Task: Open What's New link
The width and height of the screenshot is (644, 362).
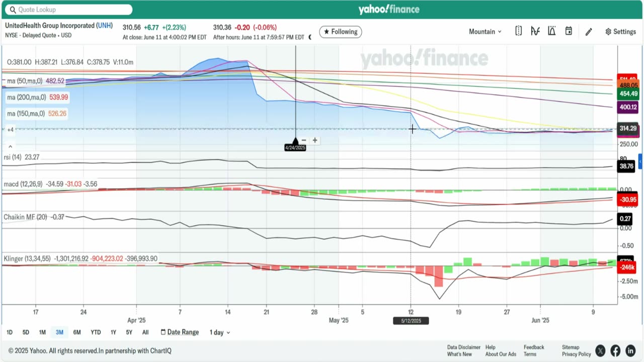Action: [x=459, y=354]
